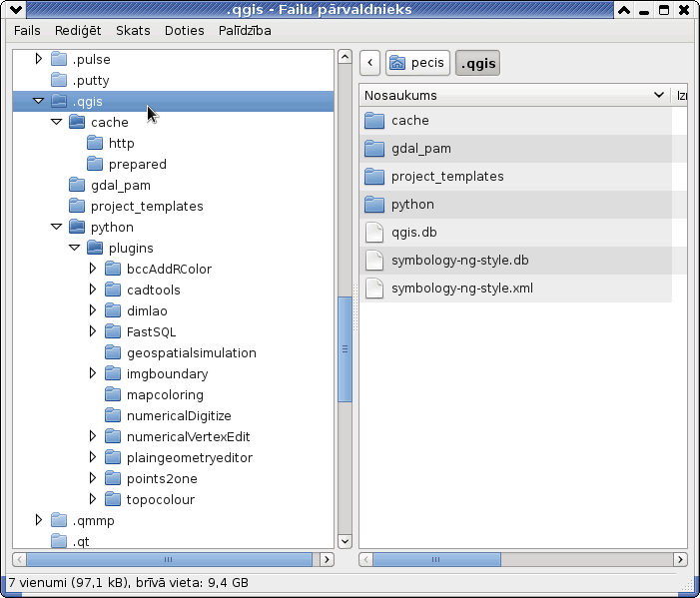Click file list horizontal scrollbar thumb
The height and width of the screenshot is (598, 700).
[x=436, y=559]
